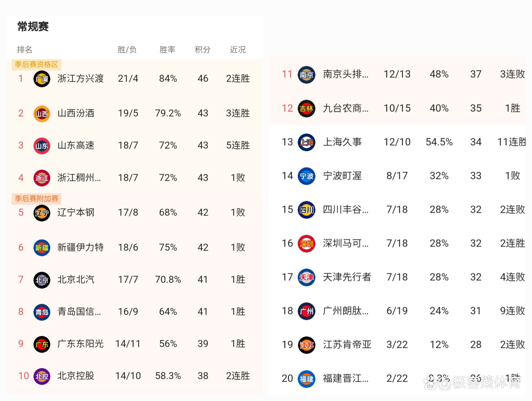Select the 季后赛资格区 section label
532x401 pixels.
point(37,64)
